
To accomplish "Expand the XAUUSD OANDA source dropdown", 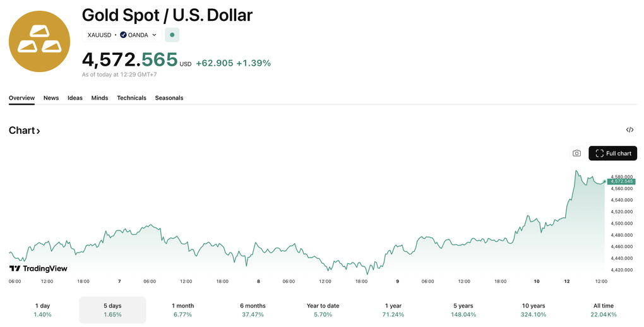I will (x=154, y=35).
